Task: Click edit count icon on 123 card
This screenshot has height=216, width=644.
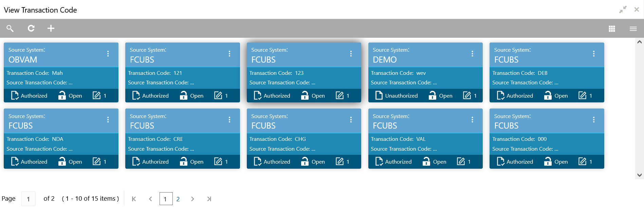Action: [x=340, y=96]
